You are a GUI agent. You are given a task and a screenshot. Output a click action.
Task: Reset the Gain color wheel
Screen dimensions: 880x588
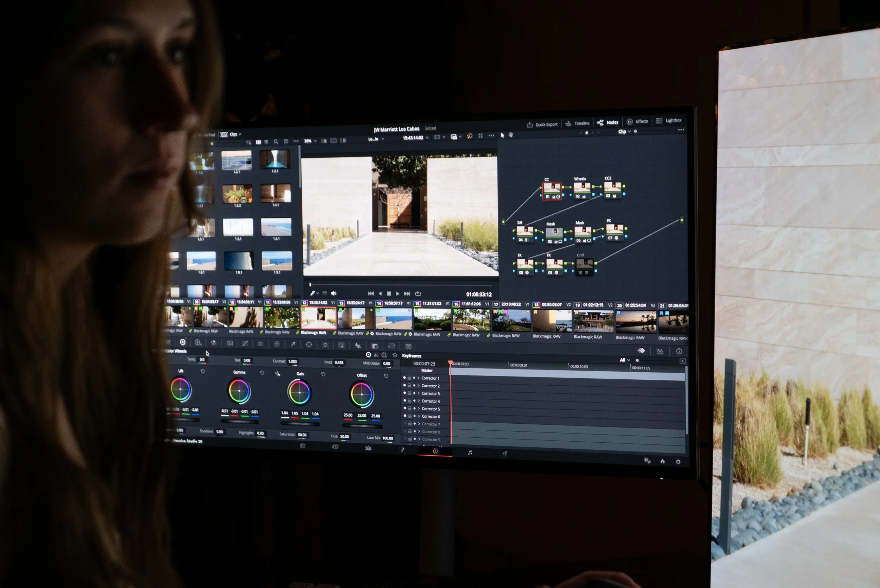(323, 374)
